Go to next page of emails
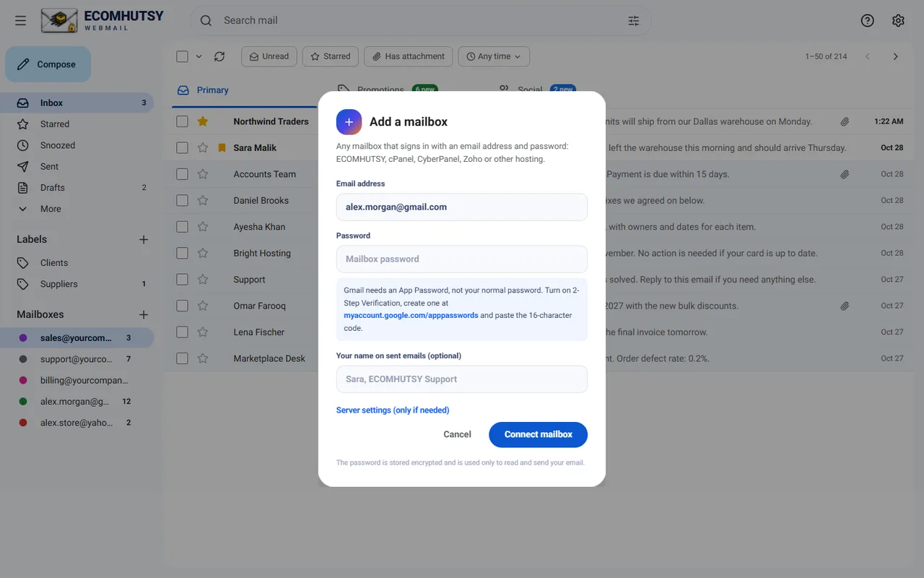 click(x=895, y=56)
